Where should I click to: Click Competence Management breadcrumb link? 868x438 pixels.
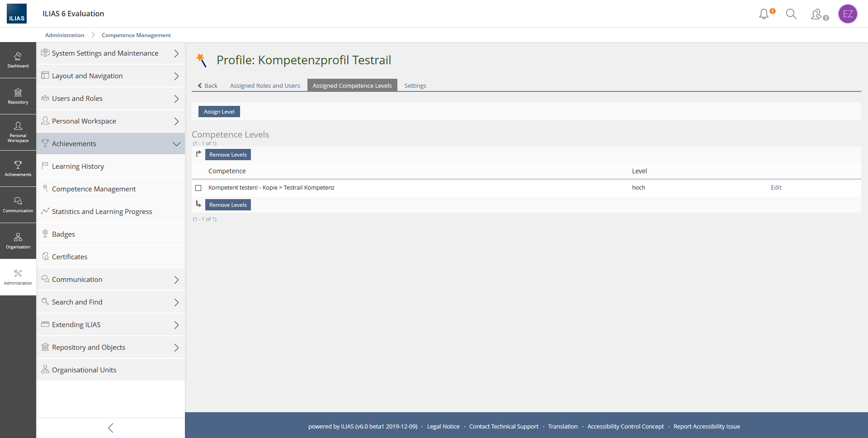(136, 35)
